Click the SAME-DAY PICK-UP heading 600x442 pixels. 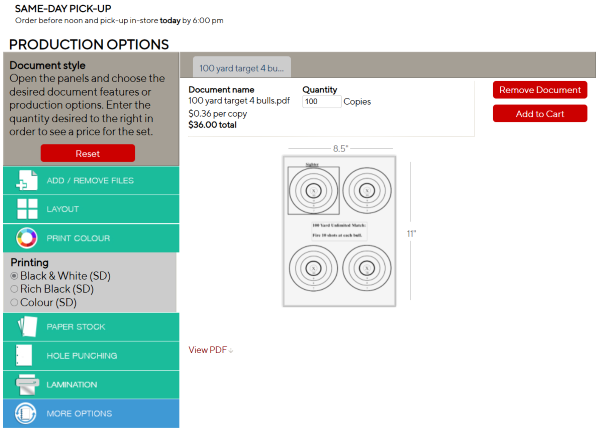63,8
